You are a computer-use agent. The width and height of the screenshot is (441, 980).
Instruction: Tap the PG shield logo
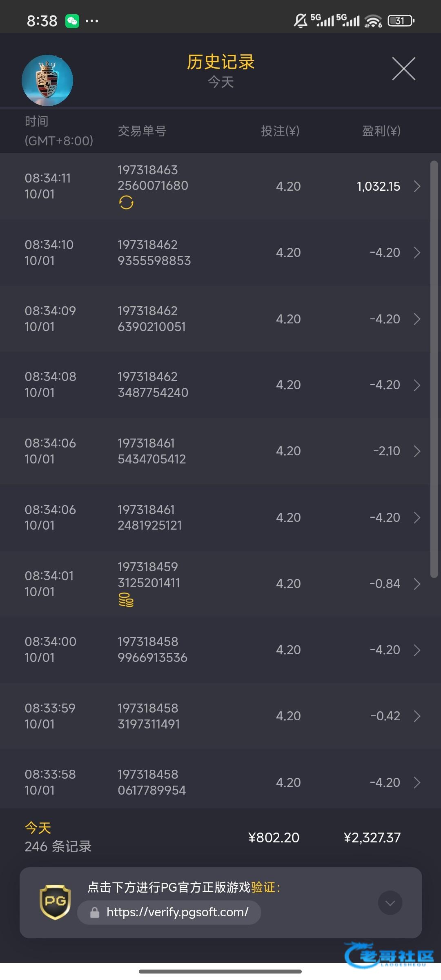pos(55,902)
